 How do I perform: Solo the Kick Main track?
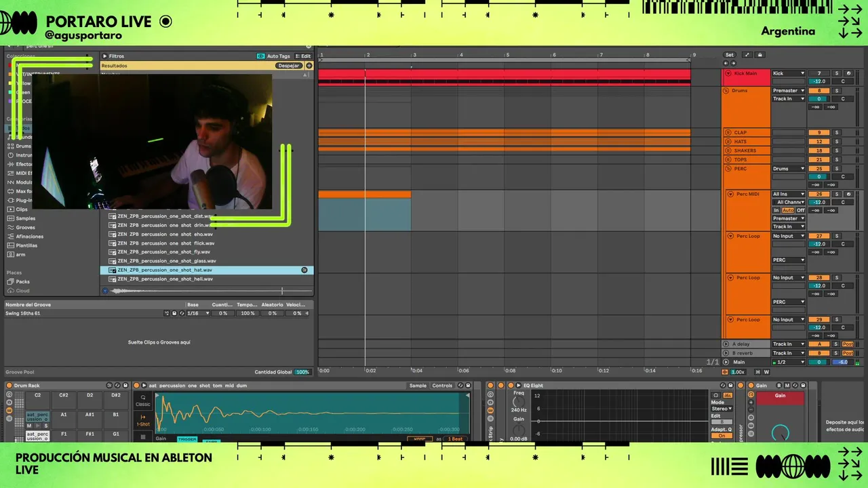pyautogui.click(x=837, y=73)
